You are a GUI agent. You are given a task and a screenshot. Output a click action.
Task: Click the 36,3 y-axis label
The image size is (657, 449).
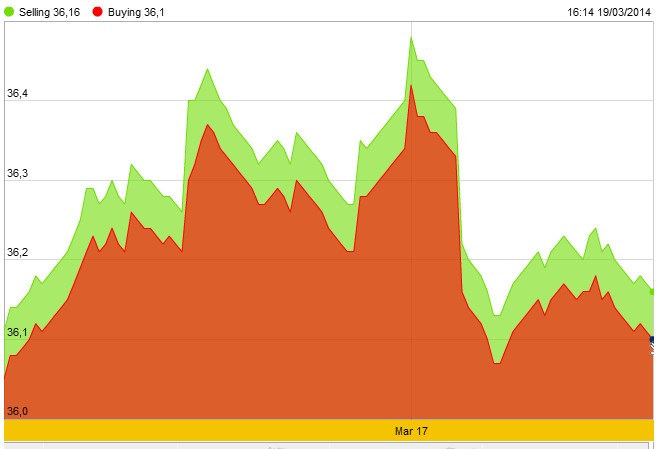click(17, 173)
